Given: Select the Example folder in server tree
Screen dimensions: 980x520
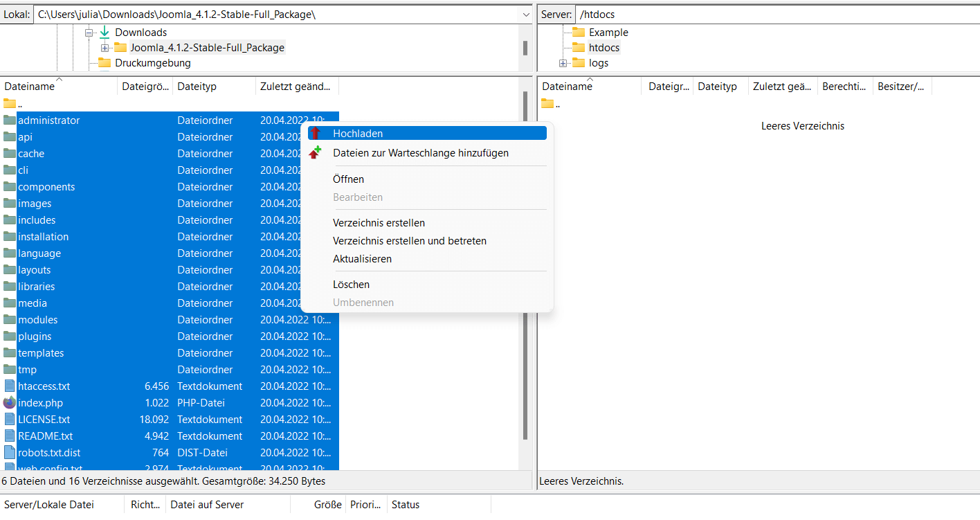Looking at the screenshot, I should pyautogui.click(x=608, y=33).
